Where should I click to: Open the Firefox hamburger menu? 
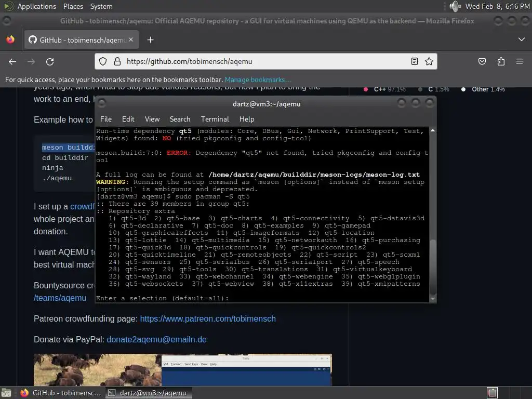tap(519, 61)
